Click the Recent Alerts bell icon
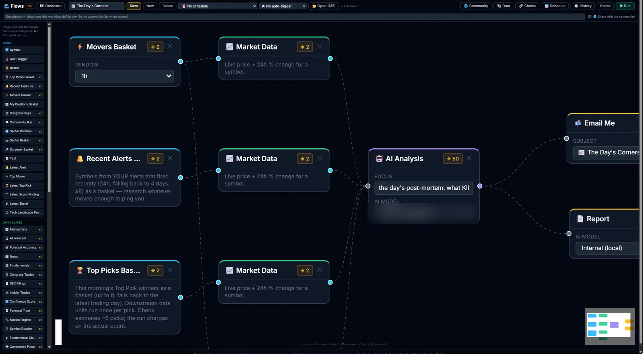This screenshot has width=644, height=355. point(80,159)
